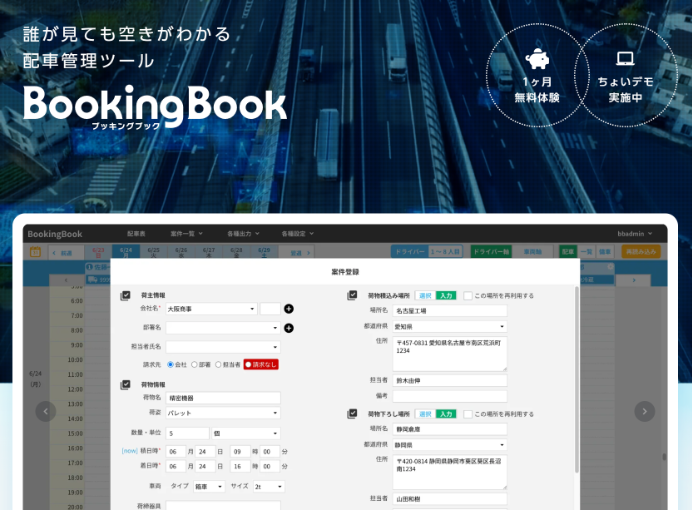Click the 担当者 field containing 山田和樹
This screenshot has width=692, height=510.
click(450, 499)
